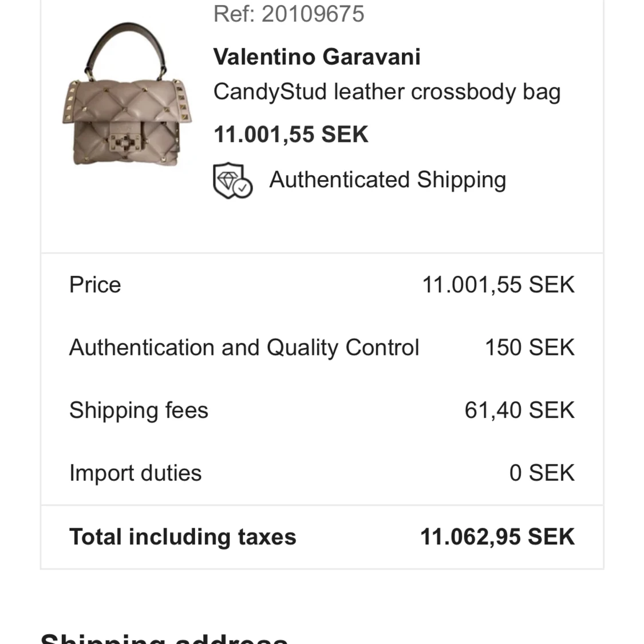Click the Authenticated Shipping label text
Image resolution: width=644 pixels, height=644 pixels.
388,180
